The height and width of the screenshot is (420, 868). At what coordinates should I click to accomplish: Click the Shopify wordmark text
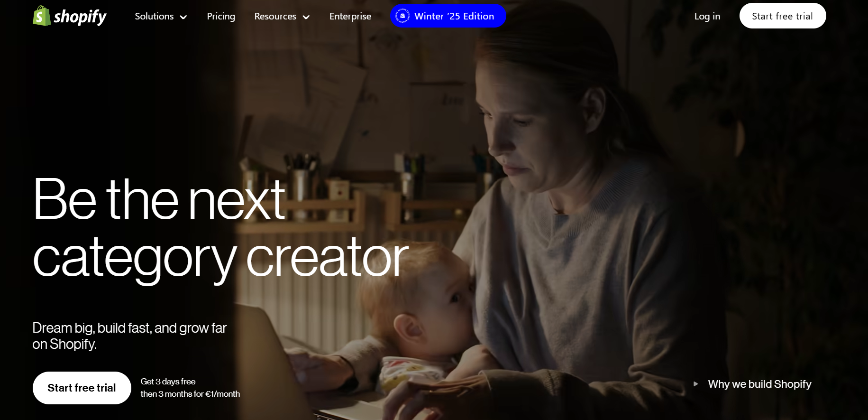pos(80,17)
